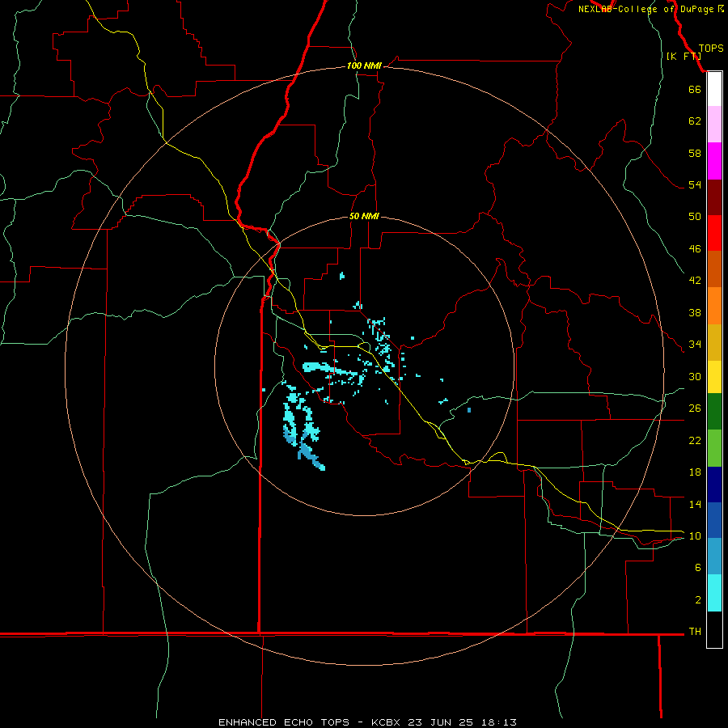The width and height of the screenshot is (728, 728).
Task: Click the dark orange 42 kft legend swatch
Action: click(x=714, y=269)
